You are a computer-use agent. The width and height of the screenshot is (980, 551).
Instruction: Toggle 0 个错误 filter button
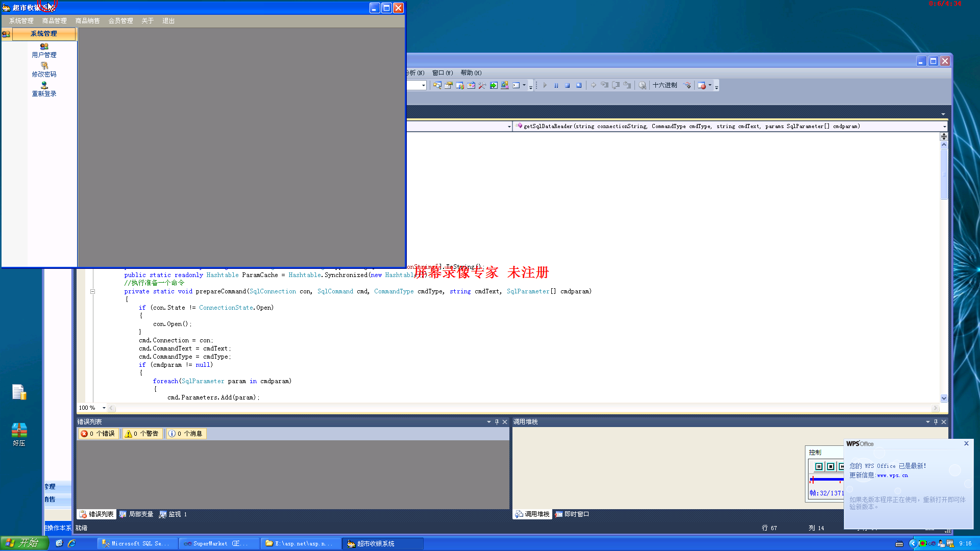[x=98, y=434]
